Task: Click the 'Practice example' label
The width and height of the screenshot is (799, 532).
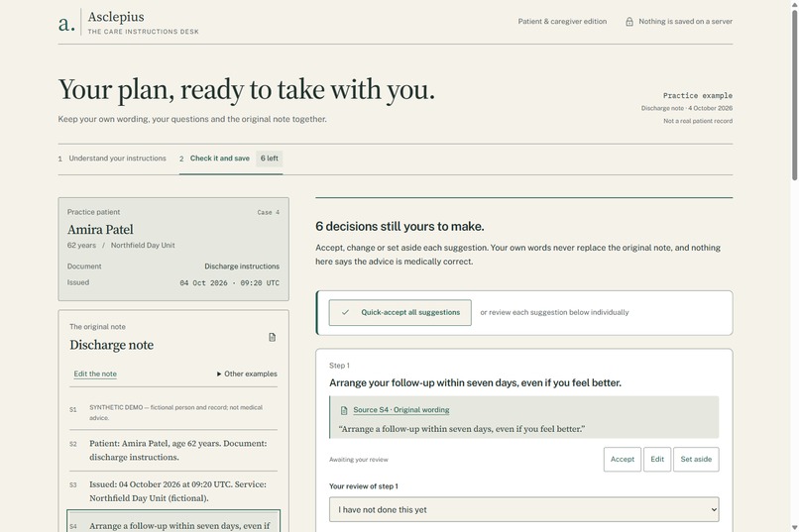Action: click(x=698, y=96)
